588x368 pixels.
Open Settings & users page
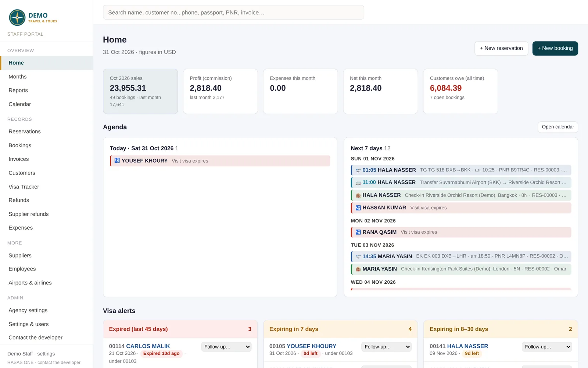[x=46, y=324]
